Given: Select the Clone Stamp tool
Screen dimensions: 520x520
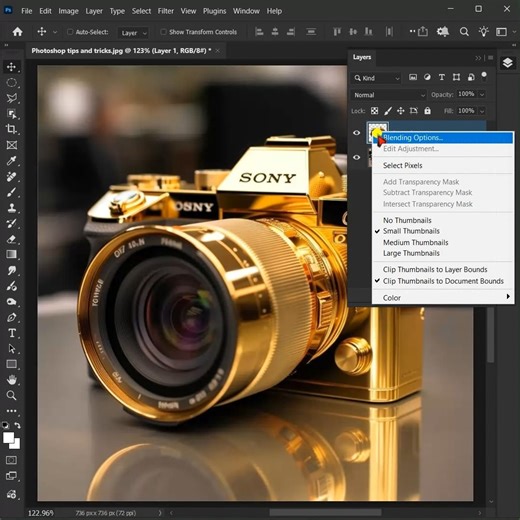Looking at the screenshot, I should tap(12, 208).
